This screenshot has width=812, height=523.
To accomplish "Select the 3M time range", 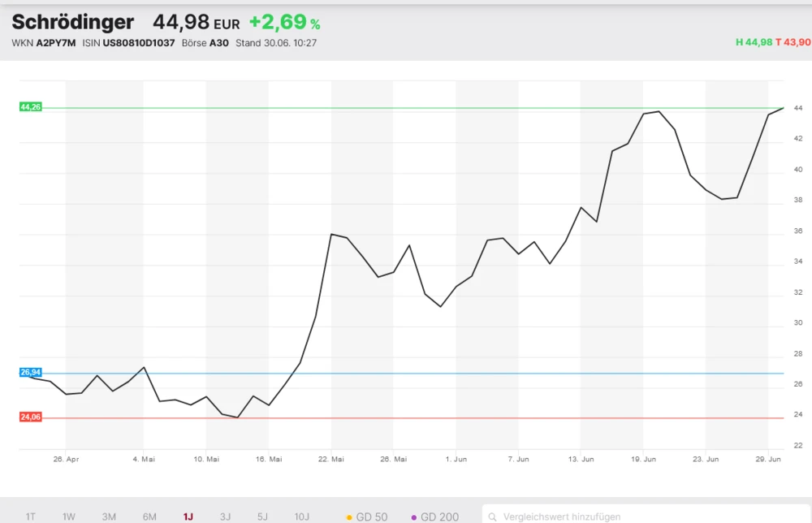I will (x=109, y=517).
